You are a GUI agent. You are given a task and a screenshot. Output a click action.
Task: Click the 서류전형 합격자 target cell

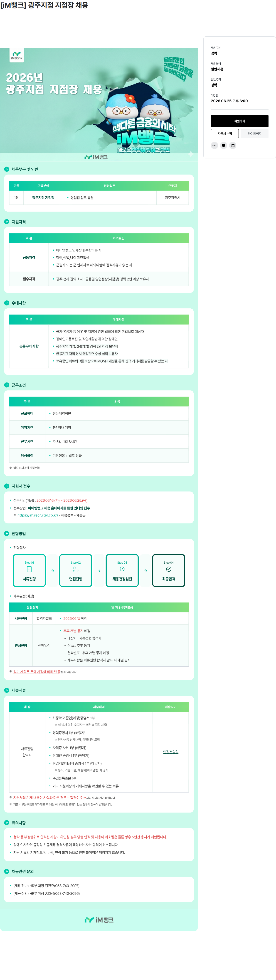27,752
